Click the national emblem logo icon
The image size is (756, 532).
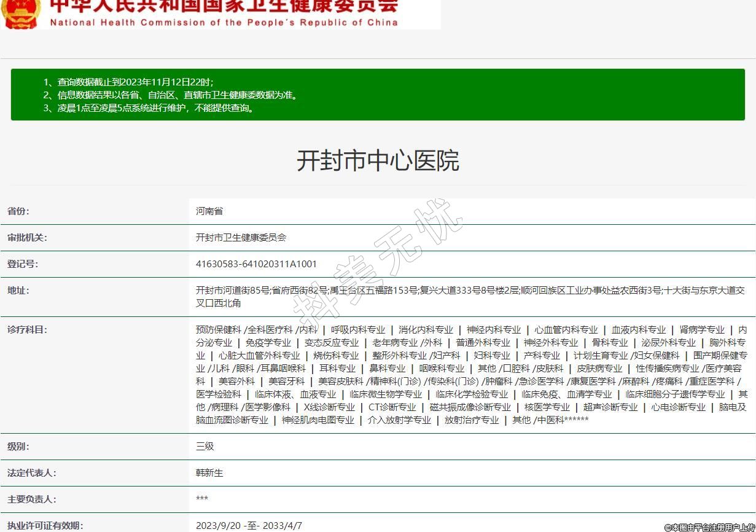click(21, 14)
